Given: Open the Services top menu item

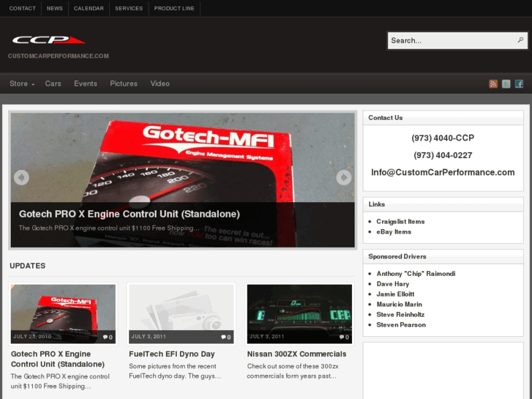Looking at the screenshot, I should [x=129, y=8].
